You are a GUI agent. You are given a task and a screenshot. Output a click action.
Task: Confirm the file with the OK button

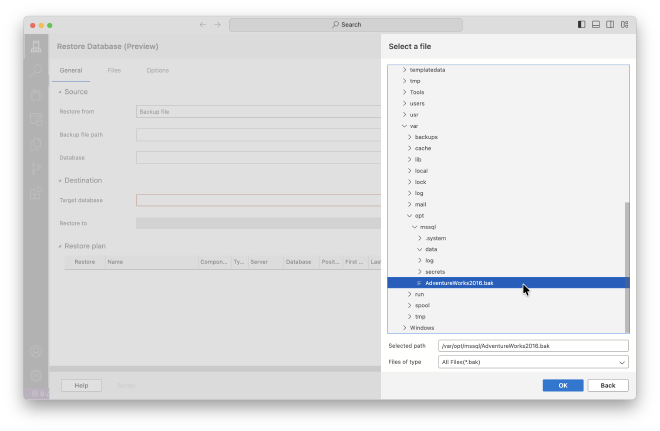563,386
